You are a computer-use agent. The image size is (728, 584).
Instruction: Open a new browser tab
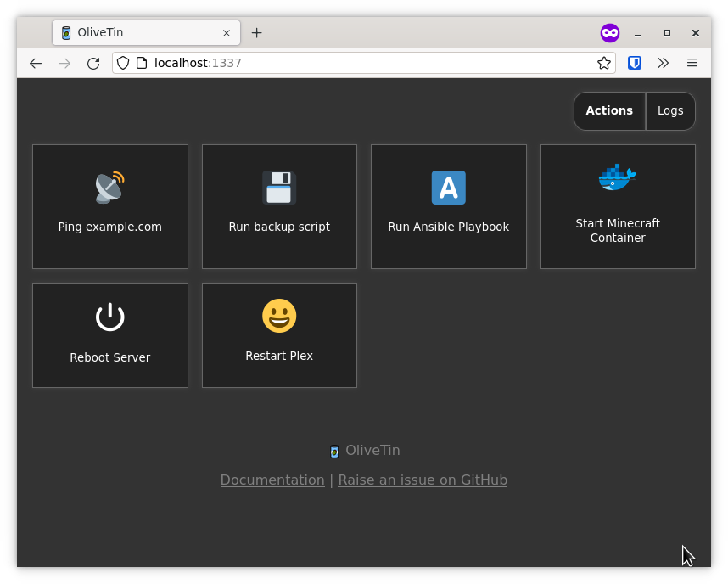click(257, 32)
